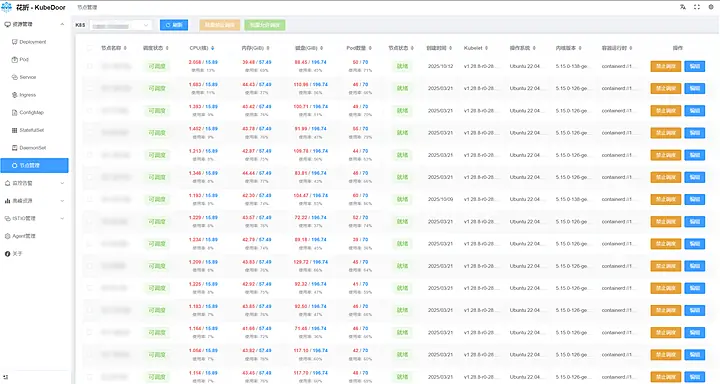This screenshot has height=384, width=720.
Task: Check the row with CPU 2.058 / 15.89
Action: coord(90,66)
